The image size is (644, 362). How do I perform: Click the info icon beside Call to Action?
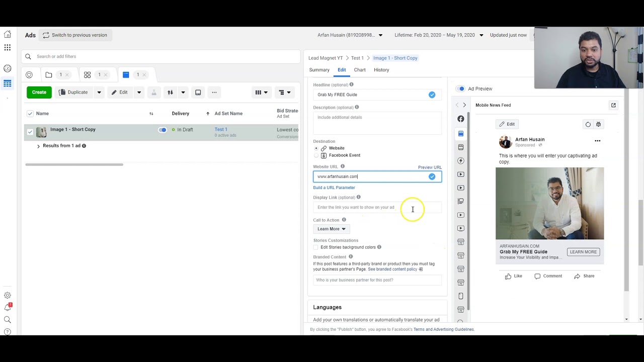coord(344,220)
